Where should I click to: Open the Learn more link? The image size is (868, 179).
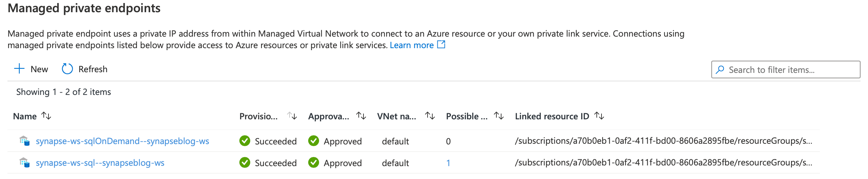click(x=412, y=45)
